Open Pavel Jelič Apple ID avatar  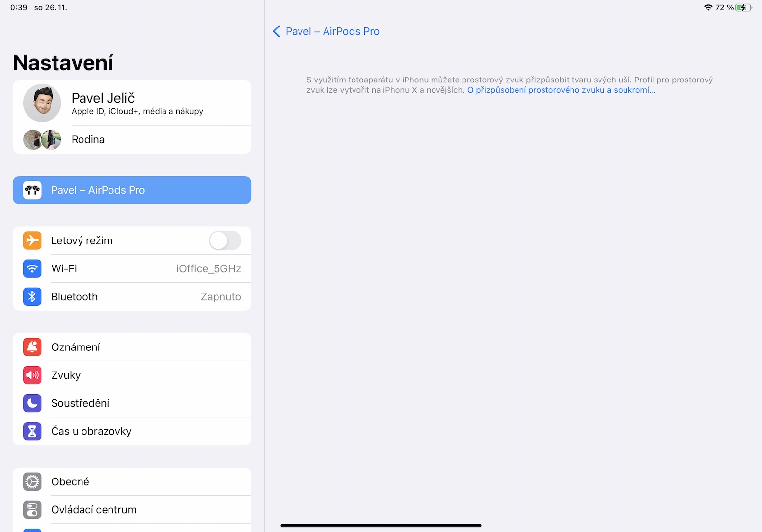click(x=42, y=103)
